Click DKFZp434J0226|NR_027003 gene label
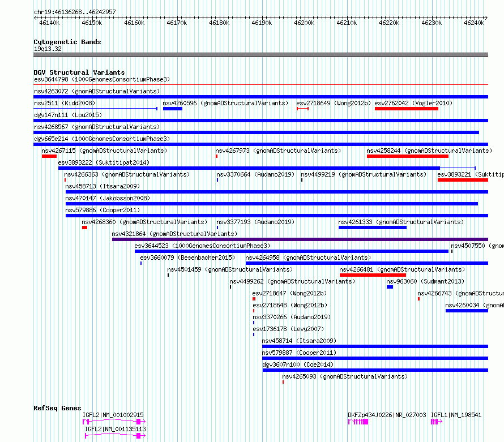Viewport: 504px width, 442px height. [x=387, y=415]
